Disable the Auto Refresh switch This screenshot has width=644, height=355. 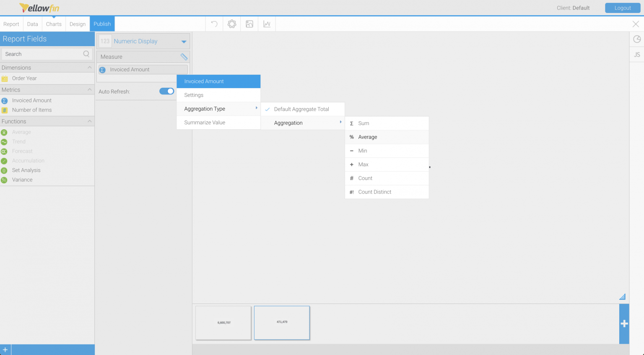click(166, 91)
